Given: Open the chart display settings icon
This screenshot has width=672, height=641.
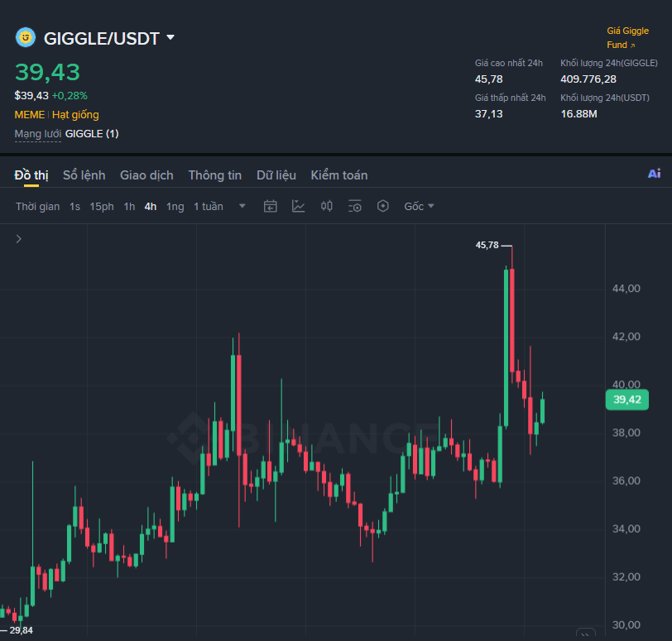Looking at the screenshot, I should point(354,206).
